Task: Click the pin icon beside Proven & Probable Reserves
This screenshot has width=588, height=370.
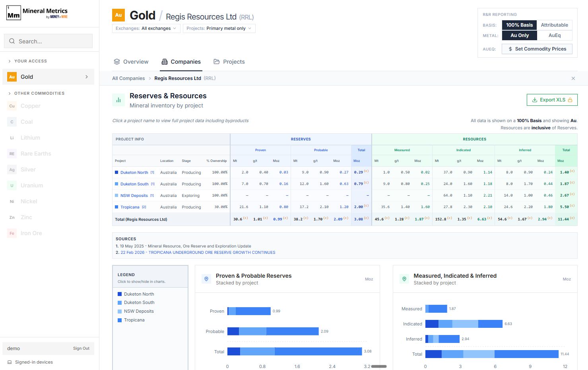Action: point(206,279)
